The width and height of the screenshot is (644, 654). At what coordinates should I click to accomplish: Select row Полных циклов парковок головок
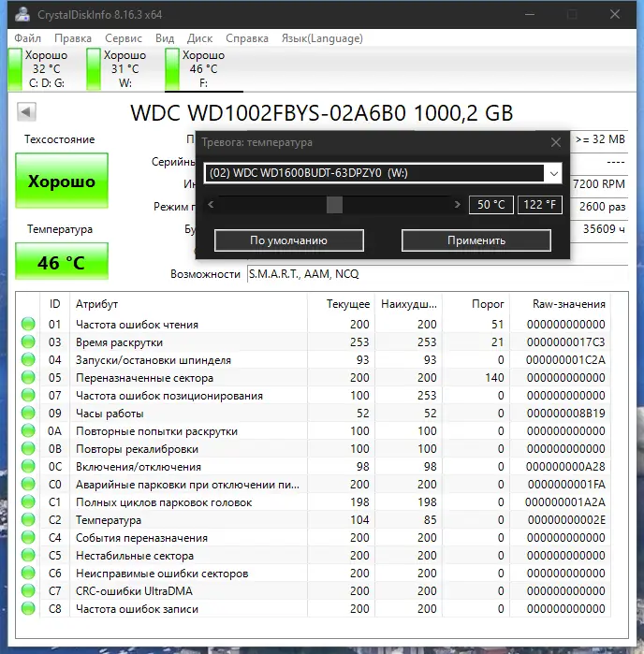[x=314, y=502]
